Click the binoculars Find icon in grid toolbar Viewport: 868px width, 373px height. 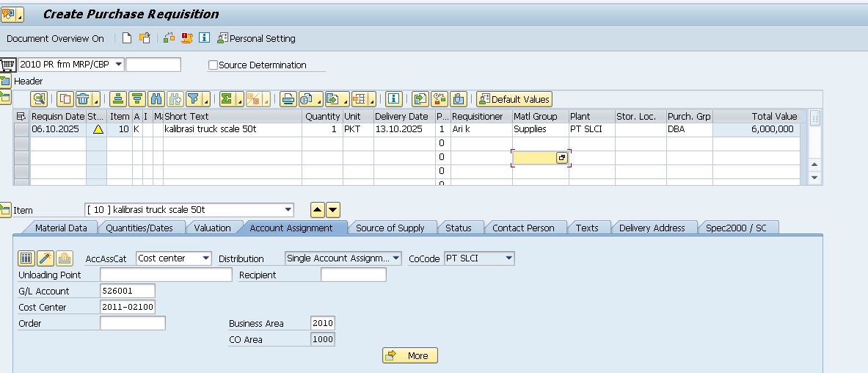click(156, 99)
